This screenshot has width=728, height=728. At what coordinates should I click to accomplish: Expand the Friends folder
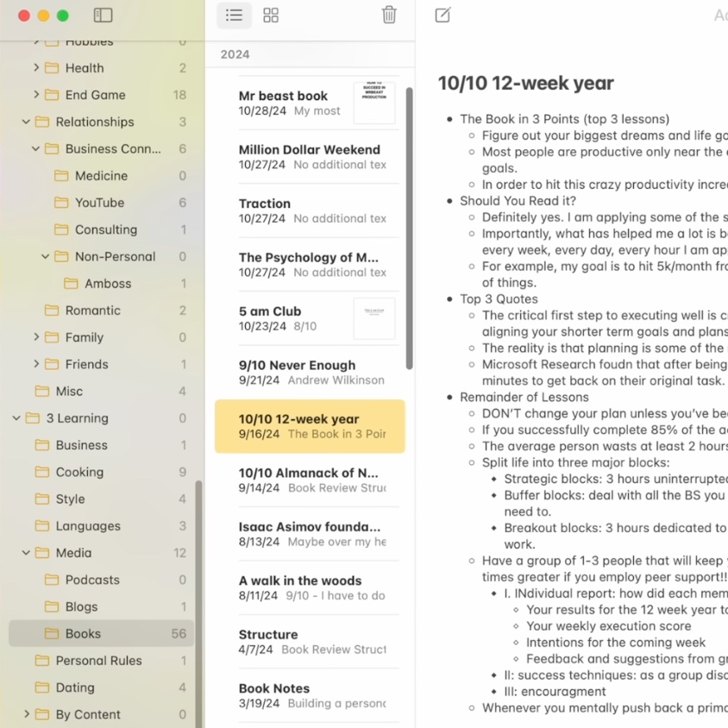pos(36,364)
